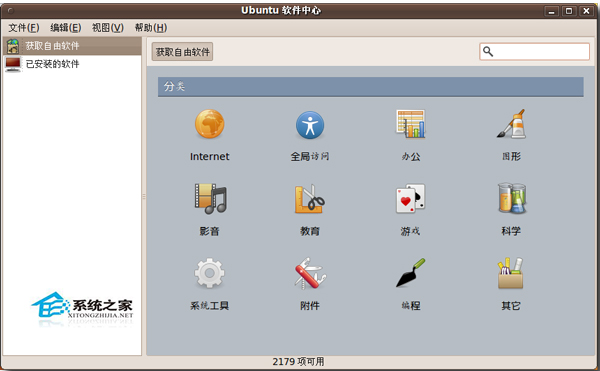The image size is (600, 371).
Task: Open the 游戏 playing cards icon
Action: (x=411, y=198)
